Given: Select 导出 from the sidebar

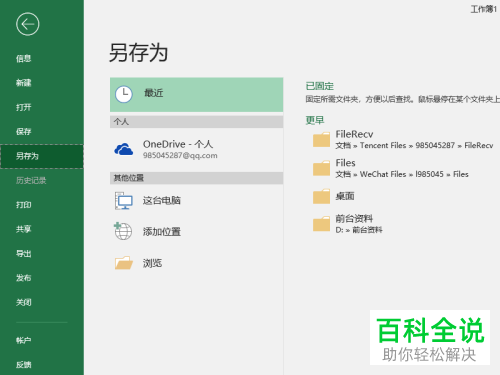Looking at the screenshot, I should 23,254.
